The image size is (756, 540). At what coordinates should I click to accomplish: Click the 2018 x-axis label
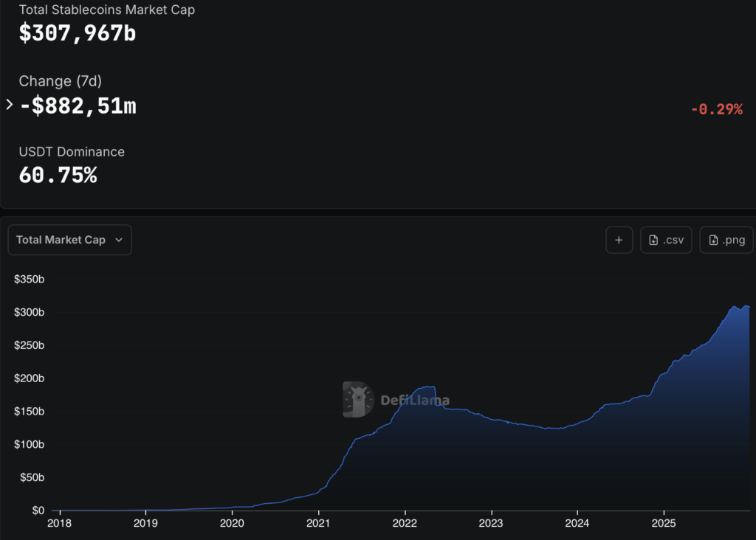[x=59, y=523]
